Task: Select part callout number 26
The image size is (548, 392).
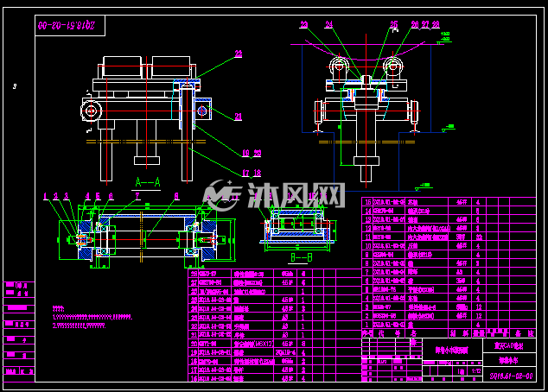Action: coord(415,24)
